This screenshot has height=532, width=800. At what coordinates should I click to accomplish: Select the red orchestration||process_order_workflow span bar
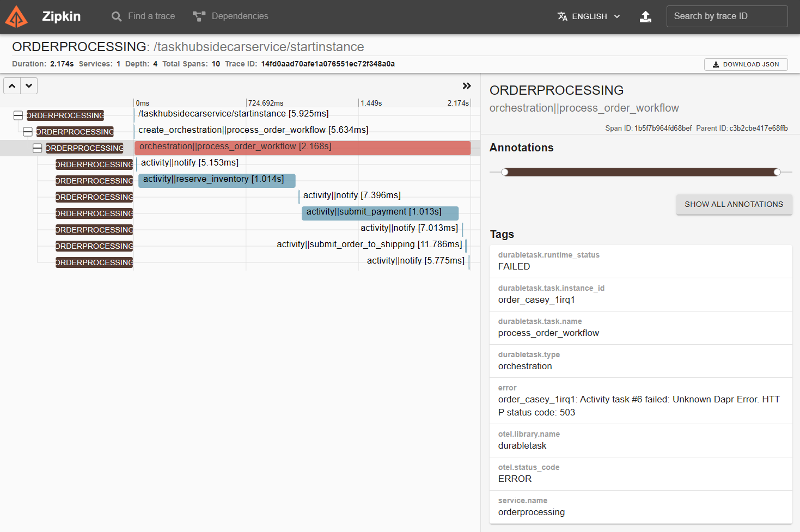pos(302,148)
